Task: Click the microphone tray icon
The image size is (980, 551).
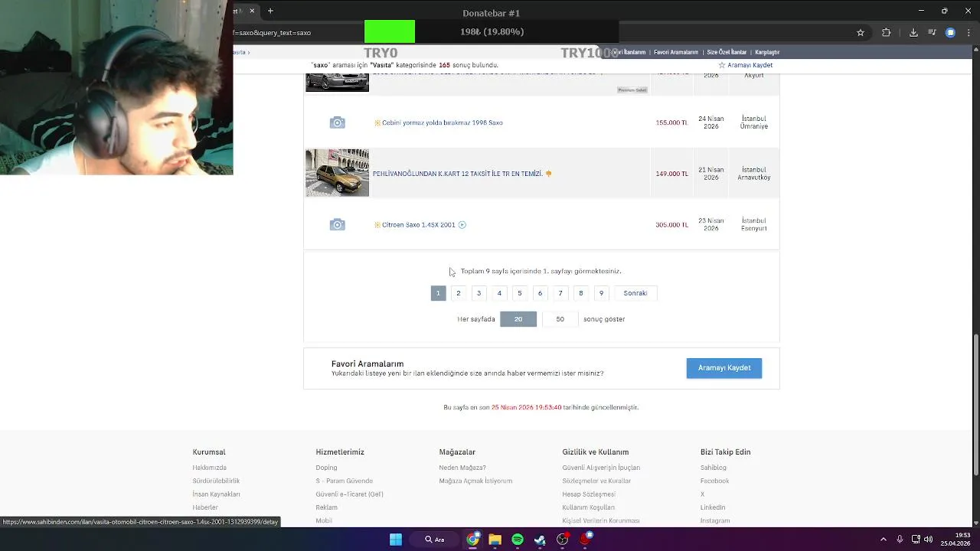Action: [x=900, y=540]
